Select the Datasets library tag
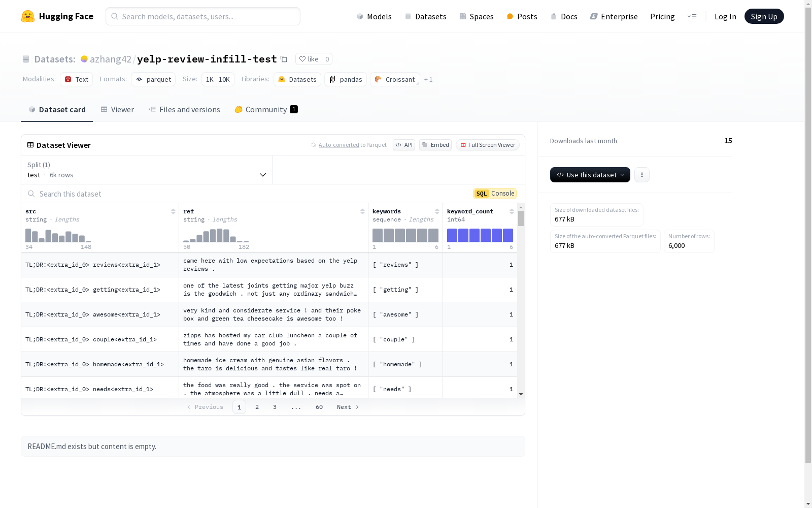Viewport: 812px width, 508px height. tap(297, 79)
